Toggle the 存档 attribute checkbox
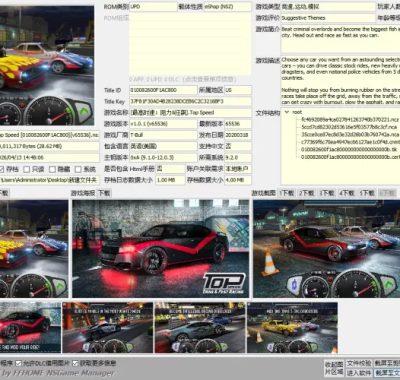The image size is (400, 380). (2, 169)
